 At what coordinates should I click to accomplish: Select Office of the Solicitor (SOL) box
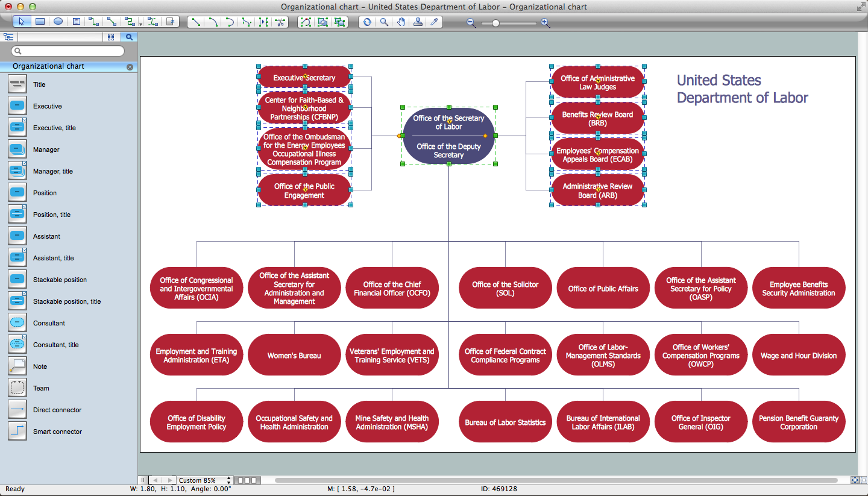click(505, 288)
